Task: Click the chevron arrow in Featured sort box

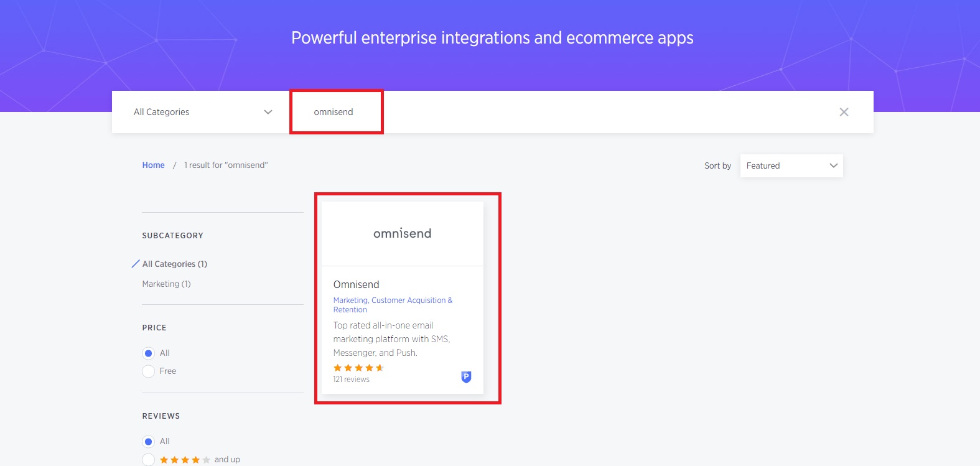Action: click(x=833, y=165)
